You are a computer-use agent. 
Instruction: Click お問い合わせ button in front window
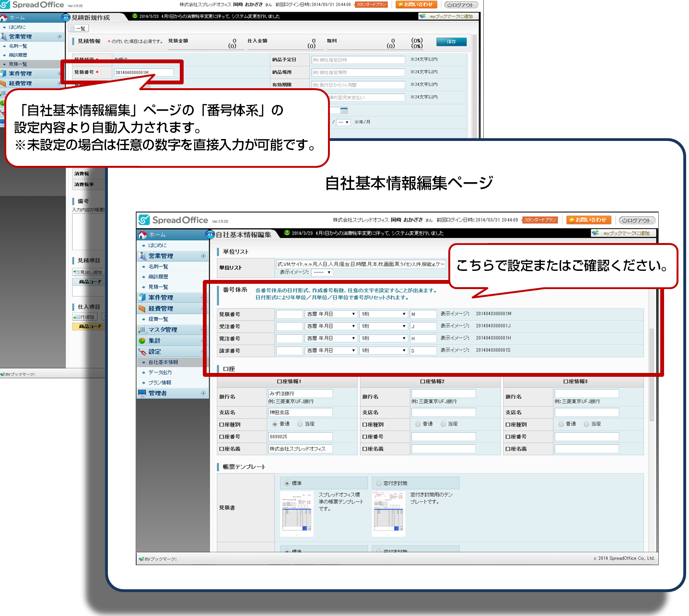[x=590, y=220]
